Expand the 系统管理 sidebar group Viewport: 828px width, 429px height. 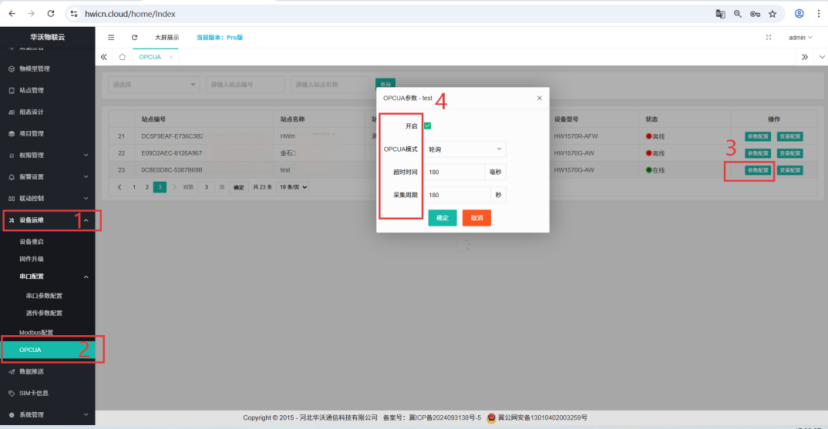(48, 415)
